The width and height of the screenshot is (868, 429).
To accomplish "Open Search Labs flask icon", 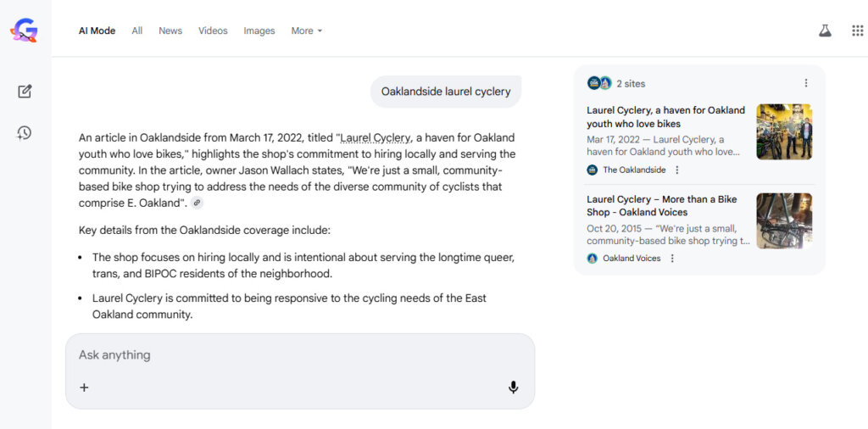I will [x=825, y=31].
